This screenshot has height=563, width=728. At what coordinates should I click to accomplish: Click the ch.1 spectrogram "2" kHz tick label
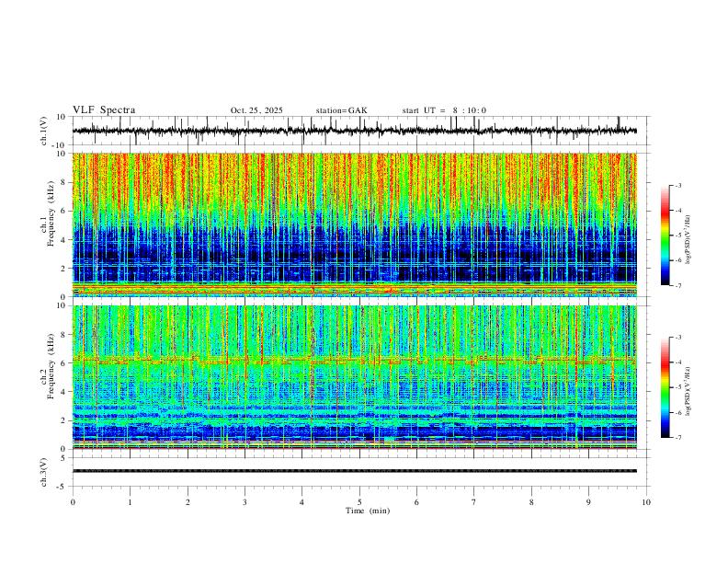pyautogui.click(x=63, y=269)
